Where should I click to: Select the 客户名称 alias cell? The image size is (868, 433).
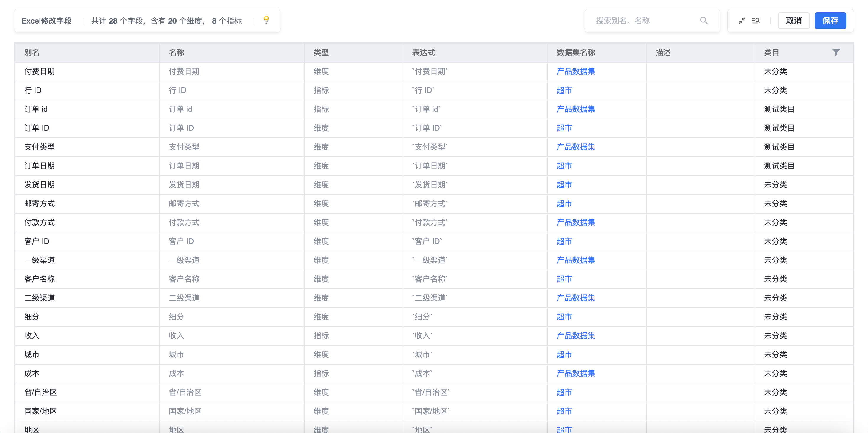tap(40, 279)
